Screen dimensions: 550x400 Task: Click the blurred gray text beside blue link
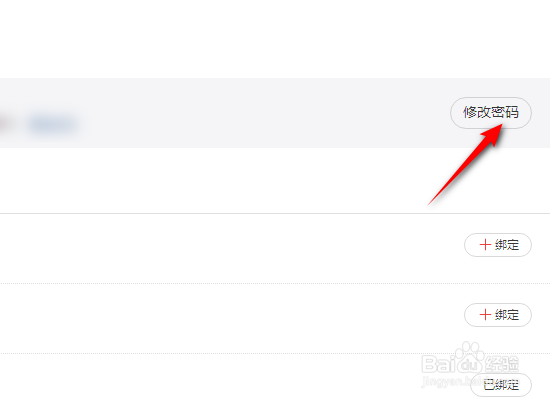5,124
